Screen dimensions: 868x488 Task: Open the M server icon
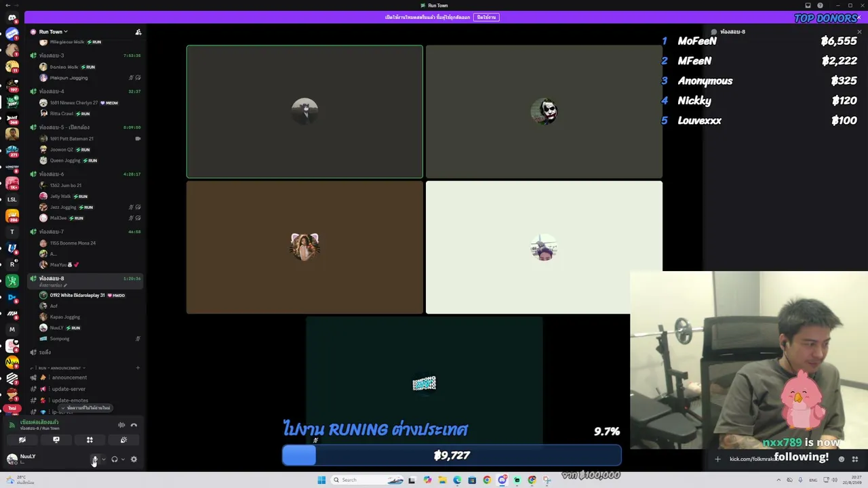click(12, 329)
